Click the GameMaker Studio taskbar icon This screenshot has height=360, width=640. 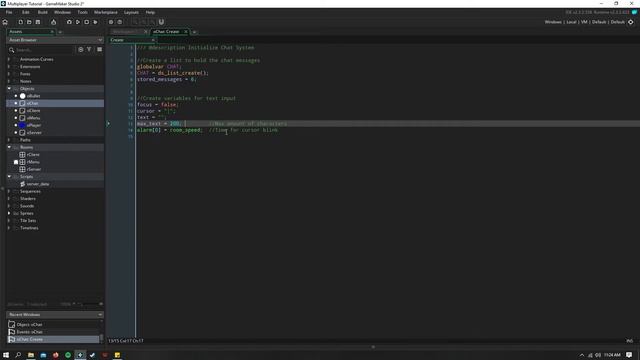(x=80, y=355)
